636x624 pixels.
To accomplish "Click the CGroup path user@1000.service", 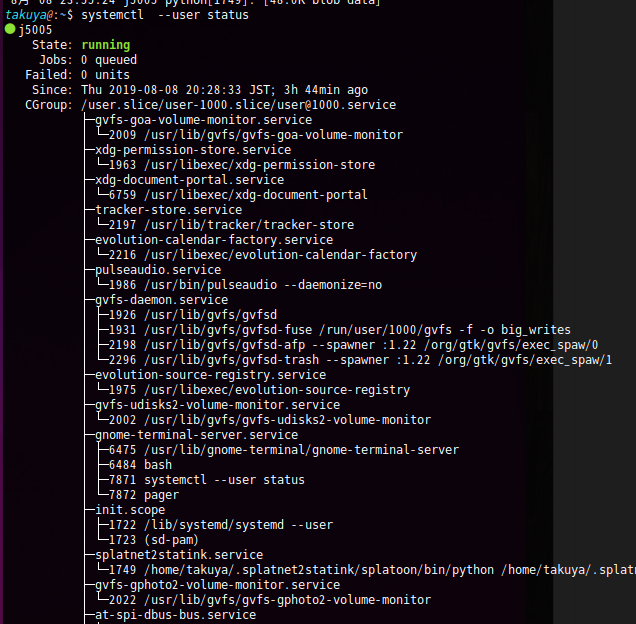I will pos(238,105).
